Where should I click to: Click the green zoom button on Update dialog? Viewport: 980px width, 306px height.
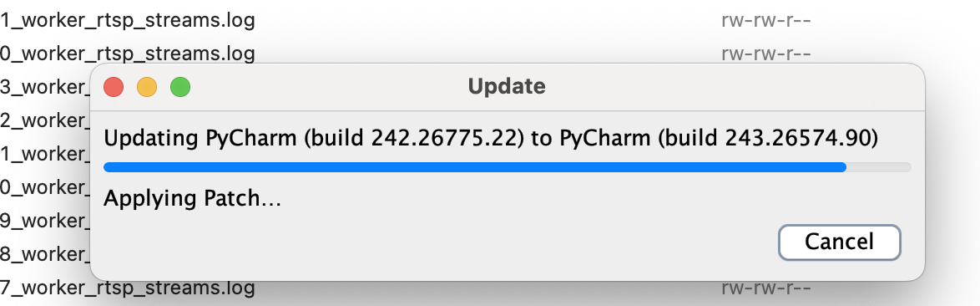pos(180,87)
